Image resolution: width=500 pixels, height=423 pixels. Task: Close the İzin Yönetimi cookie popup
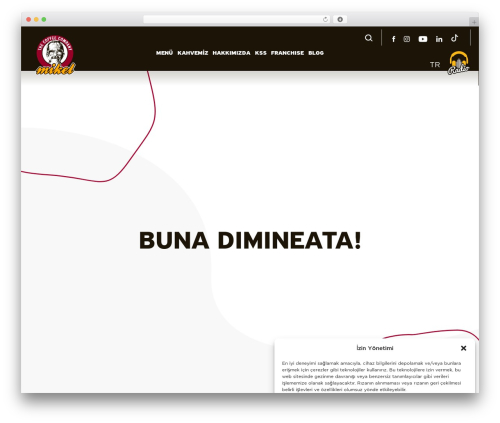click(463, 348)
